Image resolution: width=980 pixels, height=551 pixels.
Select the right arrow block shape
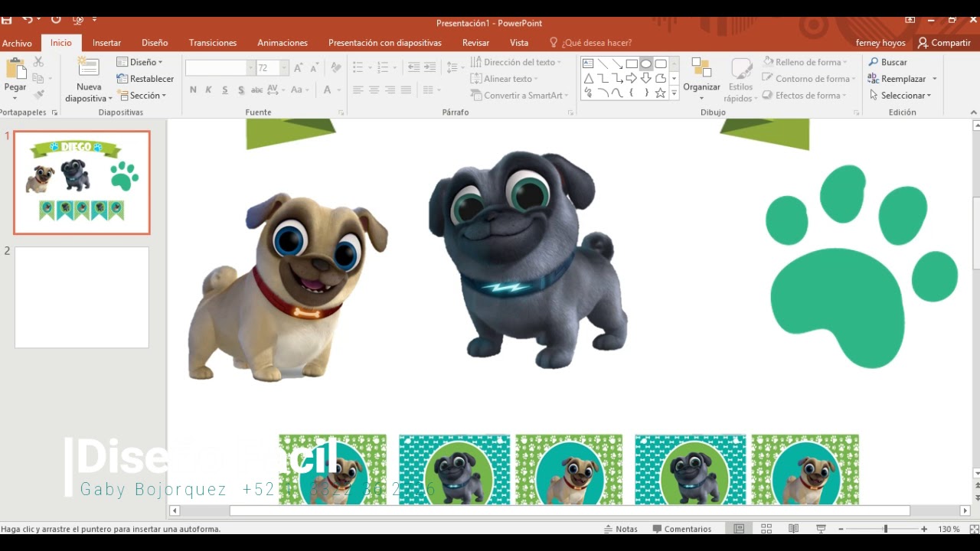[632, 78]
